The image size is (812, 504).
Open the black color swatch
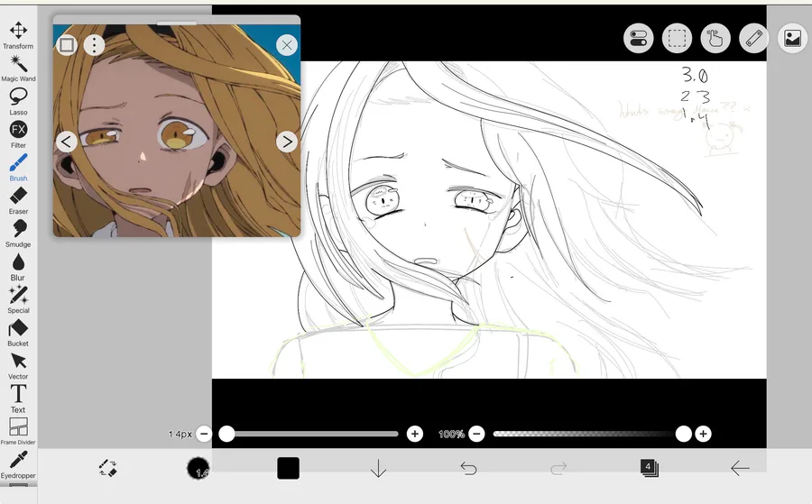[288, 468]
